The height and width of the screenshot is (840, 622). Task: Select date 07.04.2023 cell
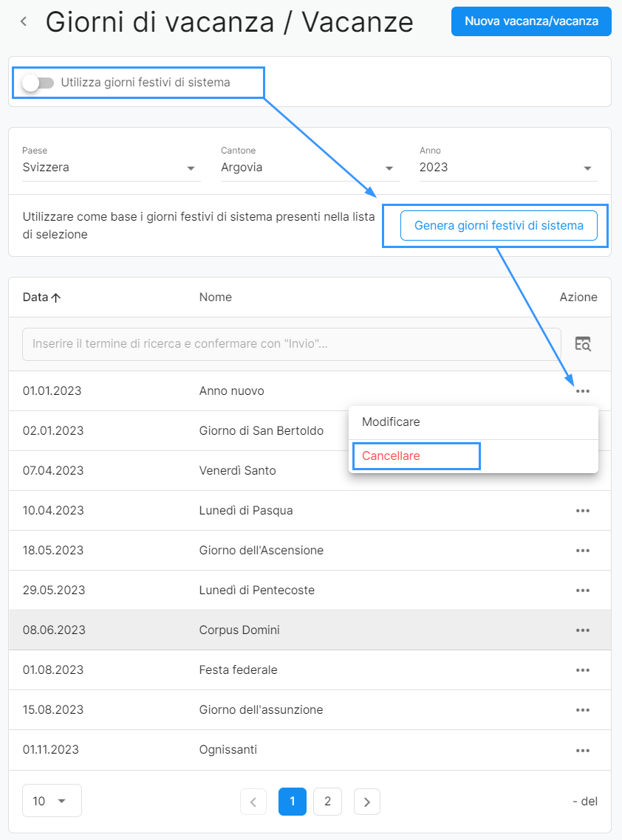[x=53, y=471]
